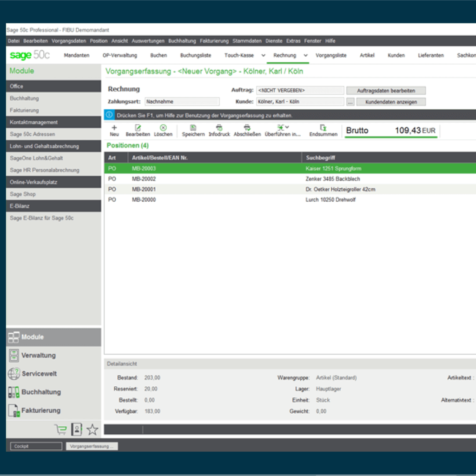Open the contacts address book icon
476x476 pixels.
[77, 429]
